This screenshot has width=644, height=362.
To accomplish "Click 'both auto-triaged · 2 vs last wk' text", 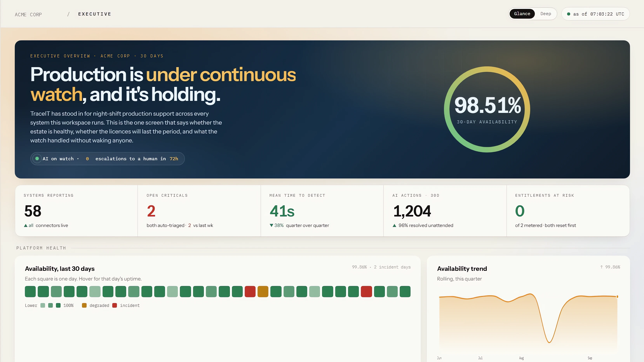I will [x=180, y=225].
